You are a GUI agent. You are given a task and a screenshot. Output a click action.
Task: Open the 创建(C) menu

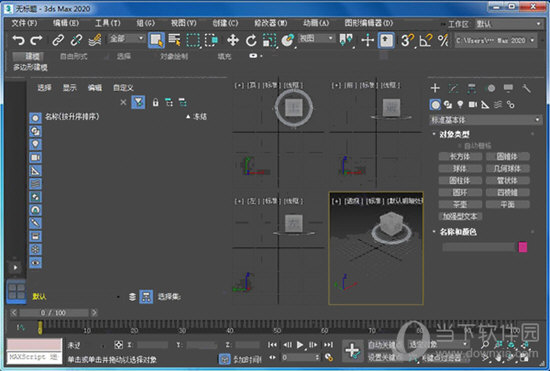225,23
